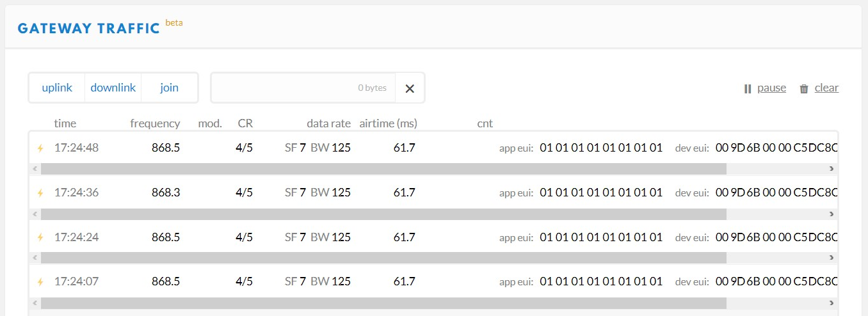Click the right scroll arrow under the 17:24:07 row
This screenshot has height=316, width=868.
click(x=832, y=303)
